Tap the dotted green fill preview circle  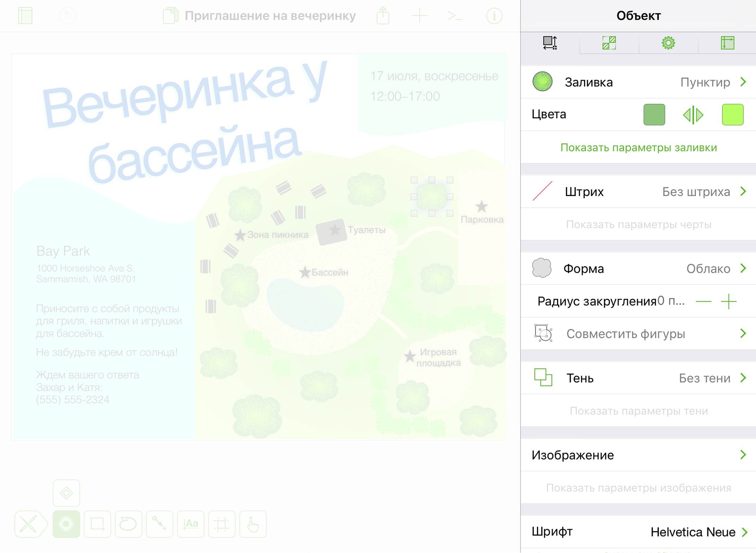pyautogui.click(x=542, y=82)
